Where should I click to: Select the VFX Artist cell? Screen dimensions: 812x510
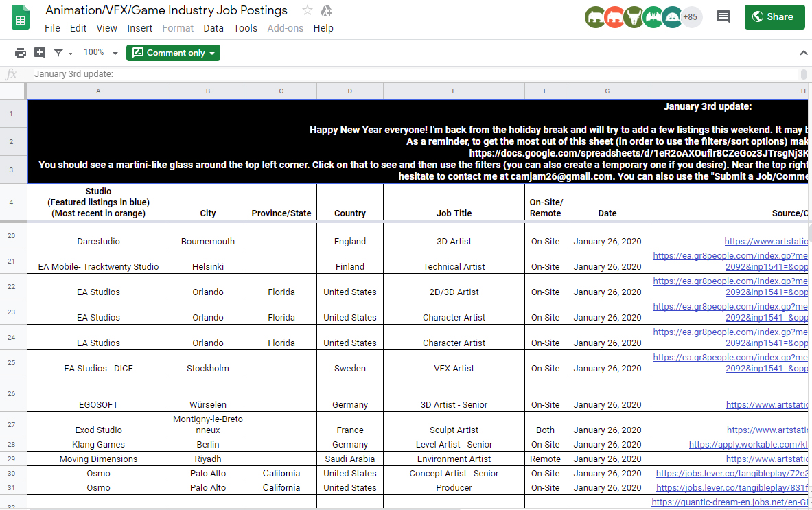point(454,362)
